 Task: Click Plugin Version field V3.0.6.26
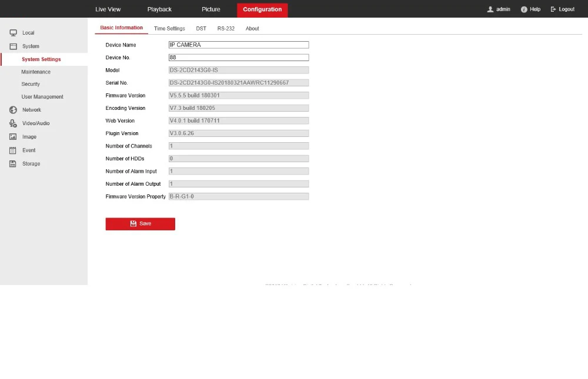239,133
